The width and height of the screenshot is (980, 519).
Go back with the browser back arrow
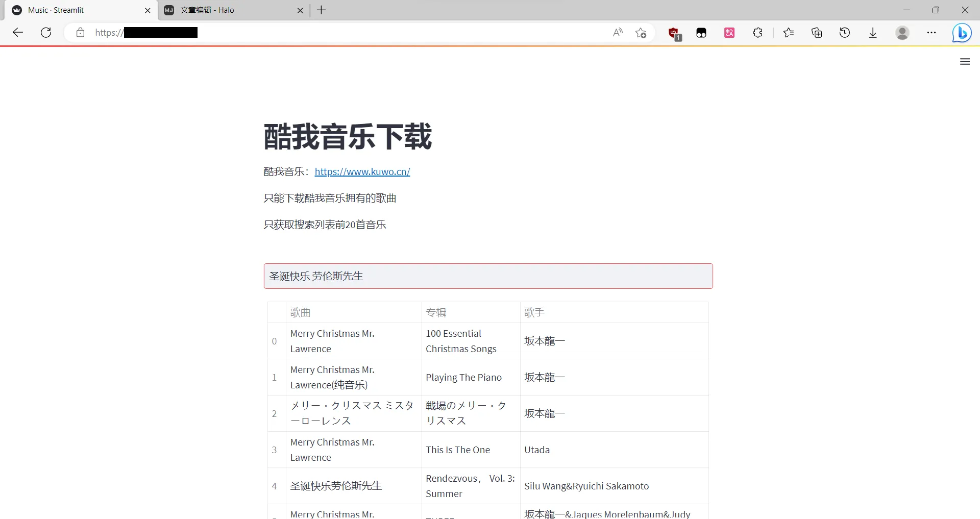pyautogui.click(x=18, y=33)
